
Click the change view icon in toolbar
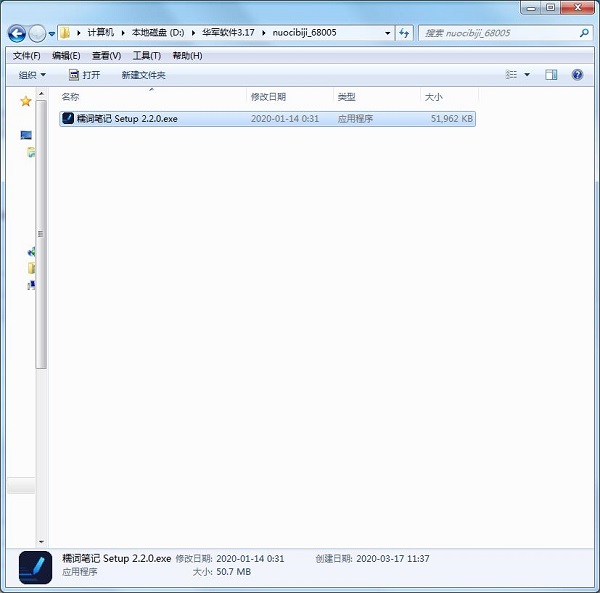pos(511,75)
